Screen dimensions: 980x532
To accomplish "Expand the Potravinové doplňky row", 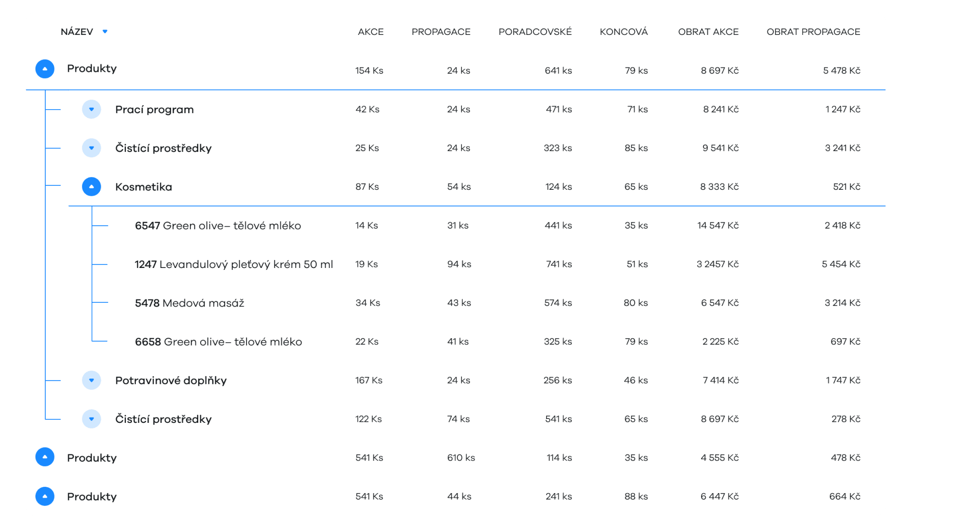I will pos(92,380).
